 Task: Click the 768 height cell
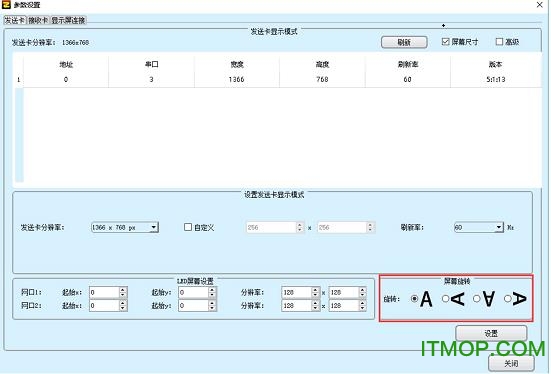322,79
